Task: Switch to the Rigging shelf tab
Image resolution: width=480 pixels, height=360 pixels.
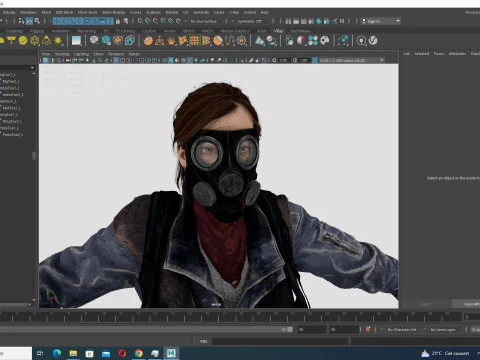Action: tap(37, 31)
